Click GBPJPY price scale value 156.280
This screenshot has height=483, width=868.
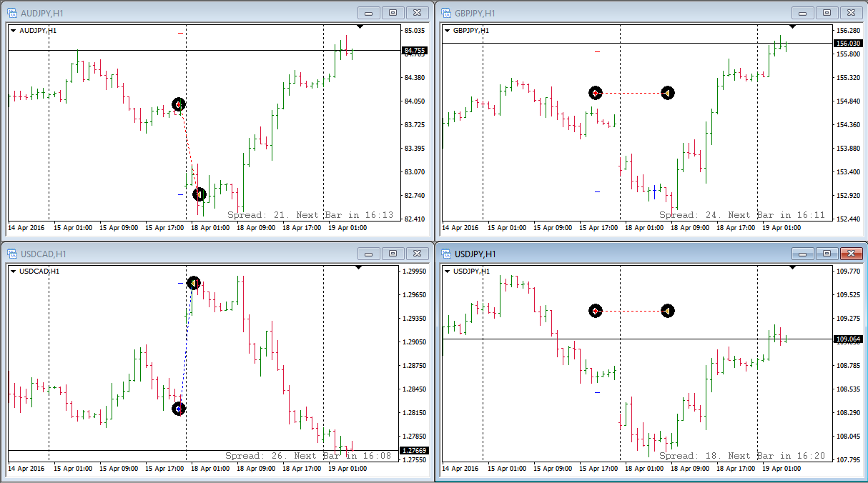(x=848, y=31)
